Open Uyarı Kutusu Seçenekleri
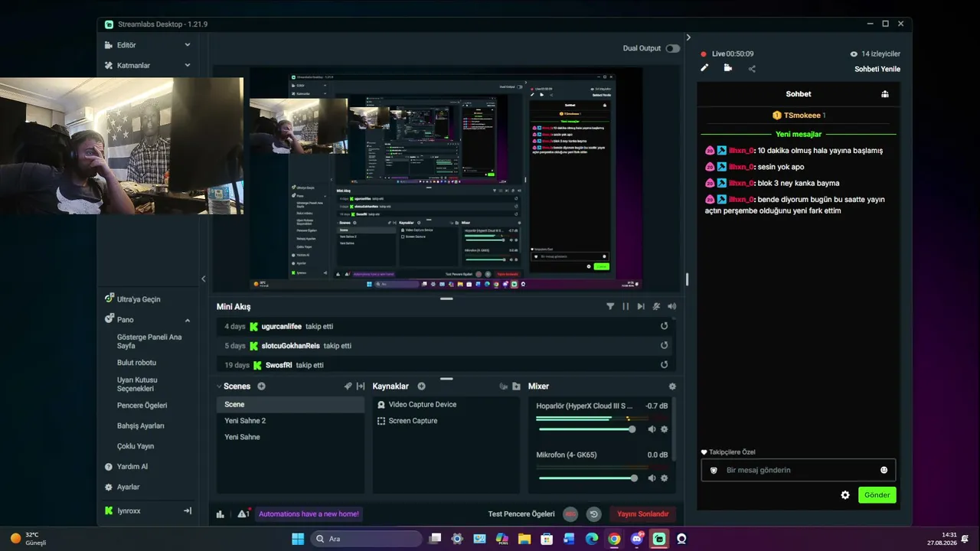 tap(137, 384)
